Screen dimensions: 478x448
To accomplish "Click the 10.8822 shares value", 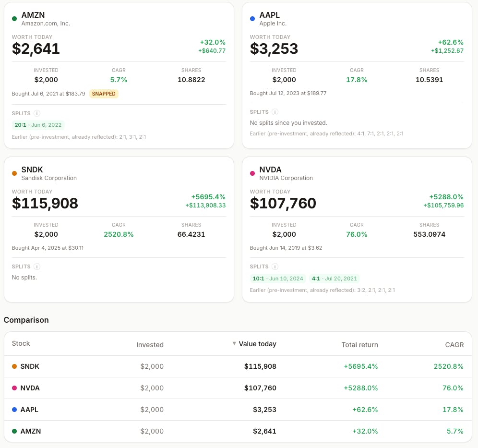I will pos(191,80).
